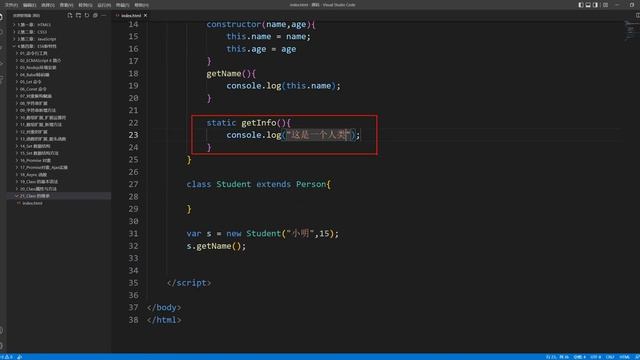Screen dimensions: 640x360
Task: Click the errors and warnings status item
Action: pos(7,357)
